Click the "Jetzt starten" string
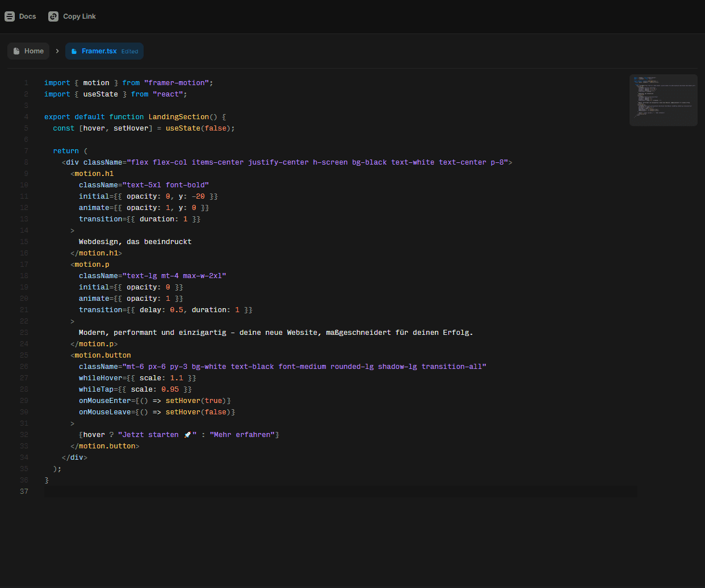Viewport: 705px width, 588px height. tap(157, 435)
